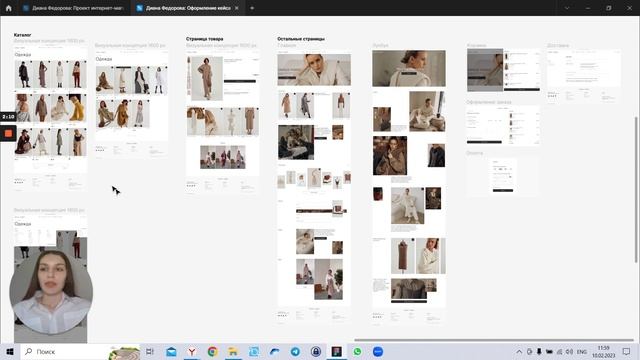Launch Google Chrome from the taskbar

pos(212,351)
